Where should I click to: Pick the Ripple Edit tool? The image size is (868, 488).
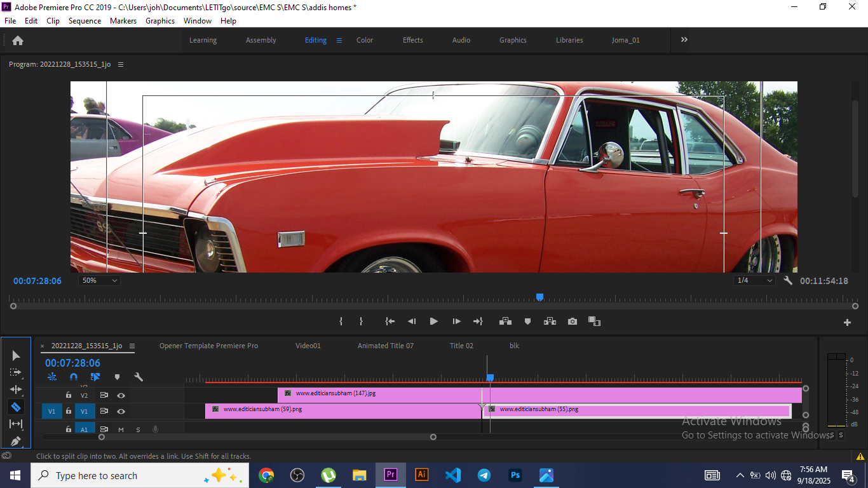coord(16,390)
